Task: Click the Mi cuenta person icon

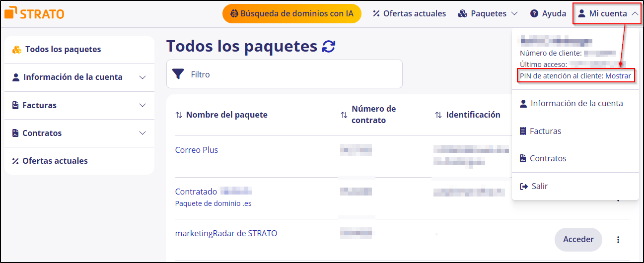Action: click(x=582, y=13)
